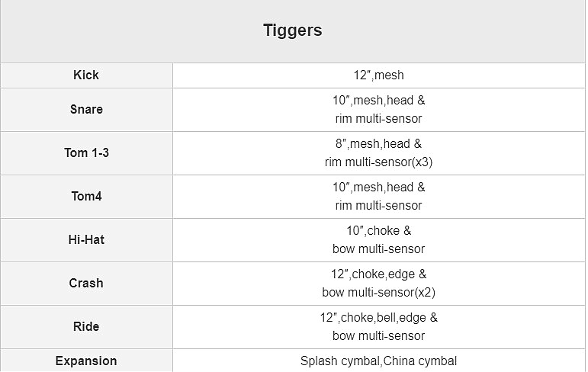This screenshot has height=372, width=588.
Task: Click the Tom 1-3 row label
Action: [x=86, y=152]
